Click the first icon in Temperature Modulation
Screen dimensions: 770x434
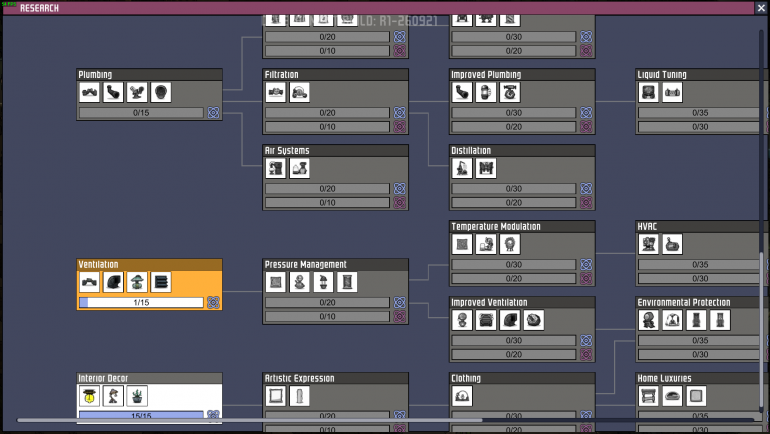[462, 244]
